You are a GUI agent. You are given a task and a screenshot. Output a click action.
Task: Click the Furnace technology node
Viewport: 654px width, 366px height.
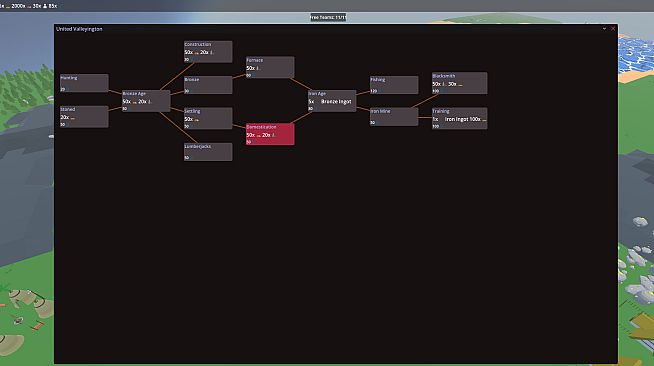click(x=270, y=67)
